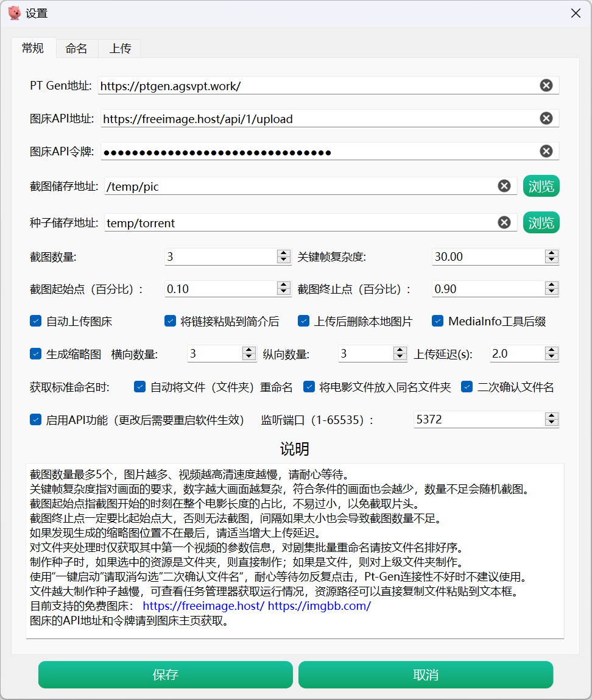The height and width of the screenshot is (700, 592).
Task: Switch to the 命名 tab
Action: click(x=77, y=48)
